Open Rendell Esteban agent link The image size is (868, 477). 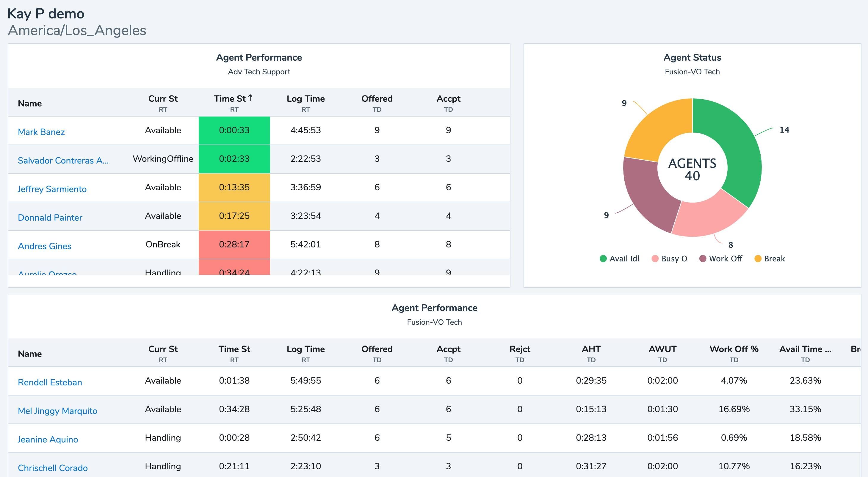50,382
